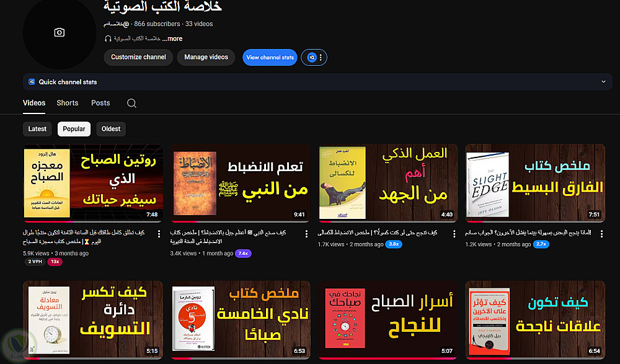Viewport: 620px width, 364px height.
Task: Open the 7:48 morning routine video thumbnail
Action: pos(93,183)
